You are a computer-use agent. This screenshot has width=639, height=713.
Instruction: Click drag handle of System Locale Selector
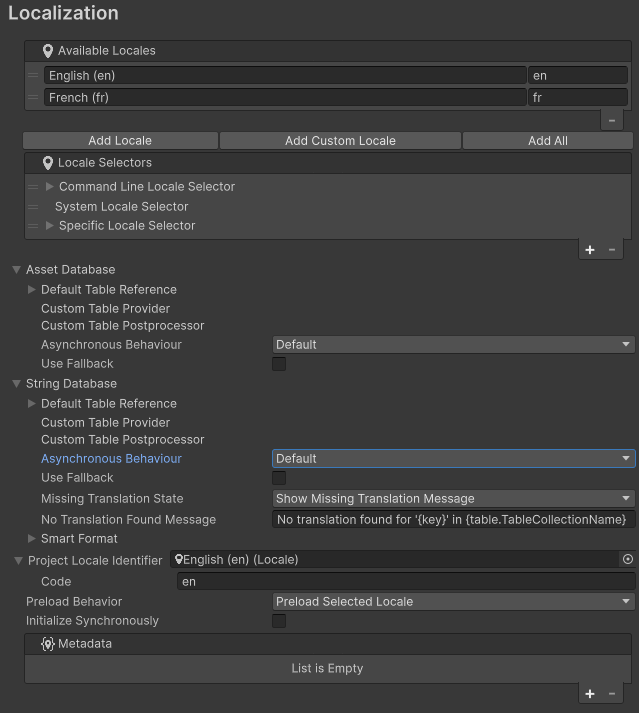click(x=34, y=207)
